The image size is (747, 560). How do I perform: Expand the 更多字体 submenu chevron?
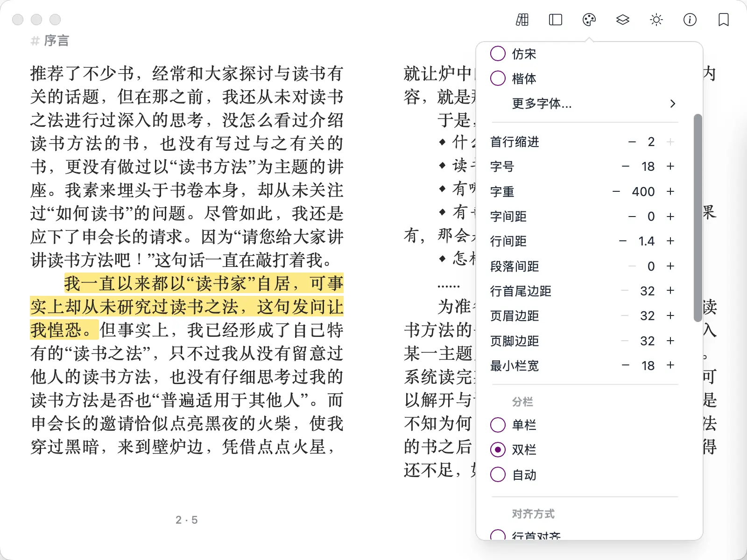point(672,104)
